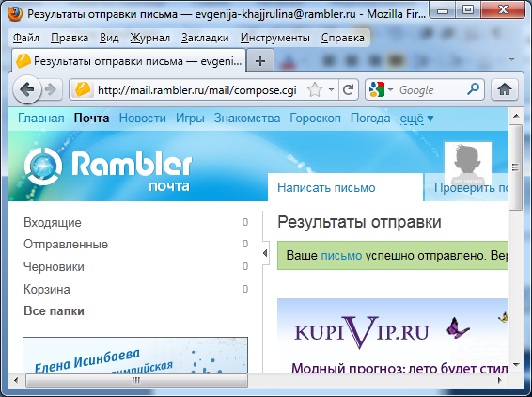Click the user avatar picture

[x=468, y=164]
